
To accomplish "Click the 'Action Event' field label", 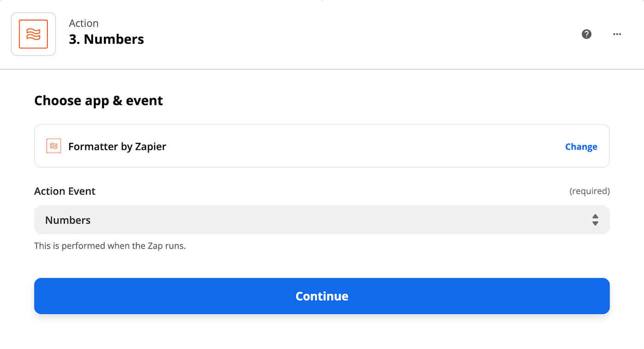I will pos(65,191).
